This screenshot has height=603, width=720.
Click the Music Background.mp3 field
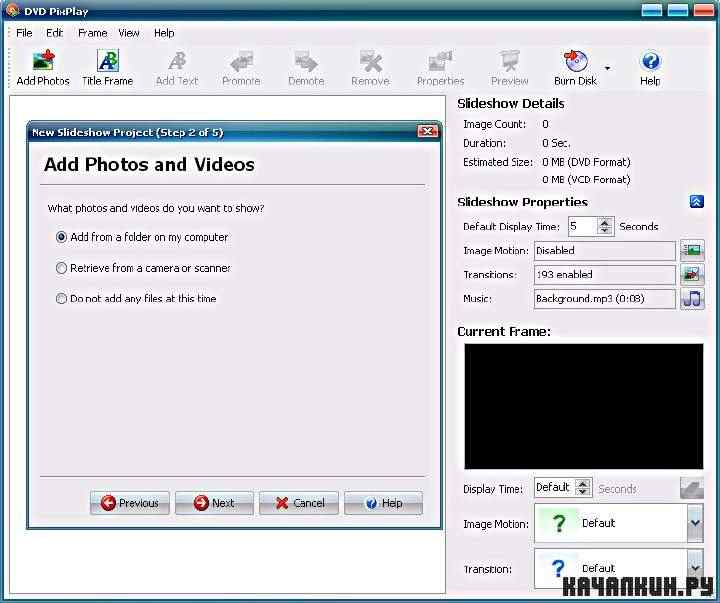605,299
